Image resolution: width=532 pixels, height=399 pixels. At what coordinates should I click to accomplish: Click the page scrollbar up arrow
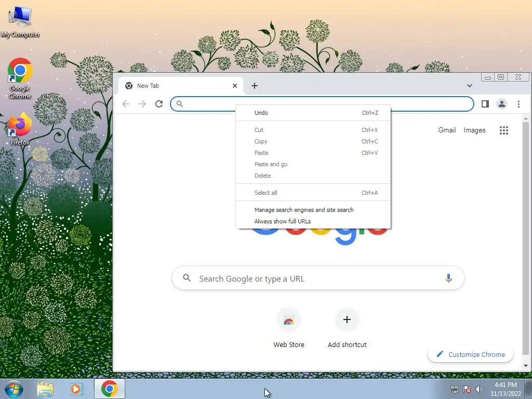pos(526,118)
